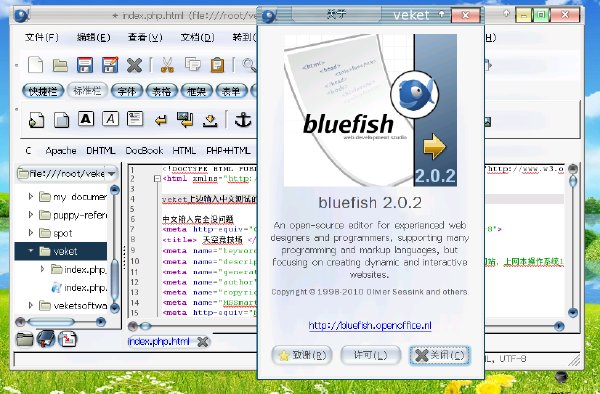Image resolution: width=600 pixels, height=394 pixels.
Task: Expand the spot folder
Action: [x=31, y=233]
